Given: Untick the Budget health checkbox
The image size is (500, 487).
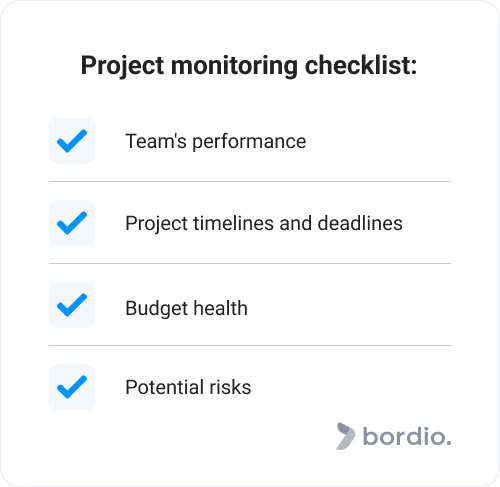Looking at the screenshot, I should tap(72, 305).
